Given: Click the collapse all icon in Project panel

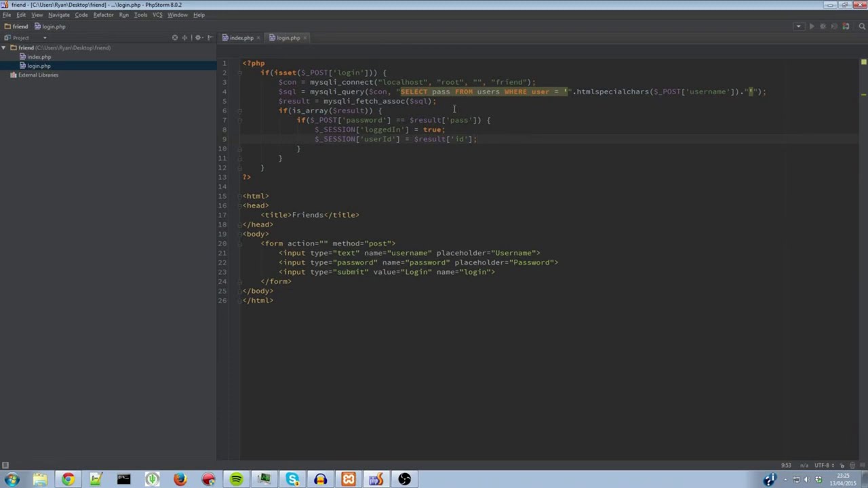Looking at the screenshot, I should point(184,38).
